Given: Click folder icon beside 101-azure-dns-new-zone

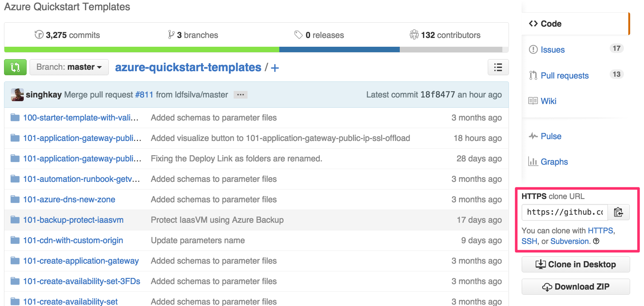Looking at the screenshot, I should [x=15, y=199].
